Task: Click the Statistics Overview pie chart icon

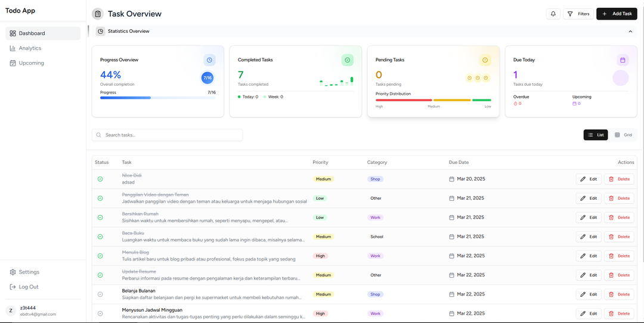Action: coord(101,31)
